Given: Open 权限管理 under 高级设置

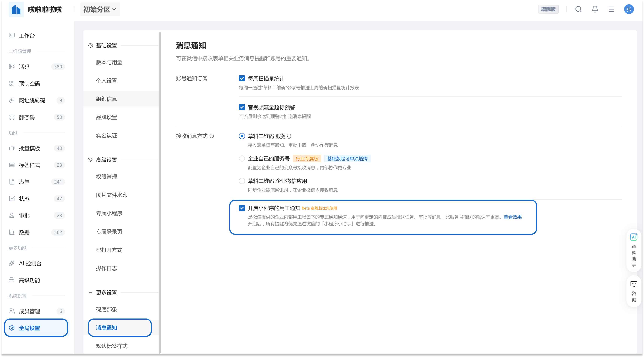Looking at the screenshot, I should tap(107, 177).
